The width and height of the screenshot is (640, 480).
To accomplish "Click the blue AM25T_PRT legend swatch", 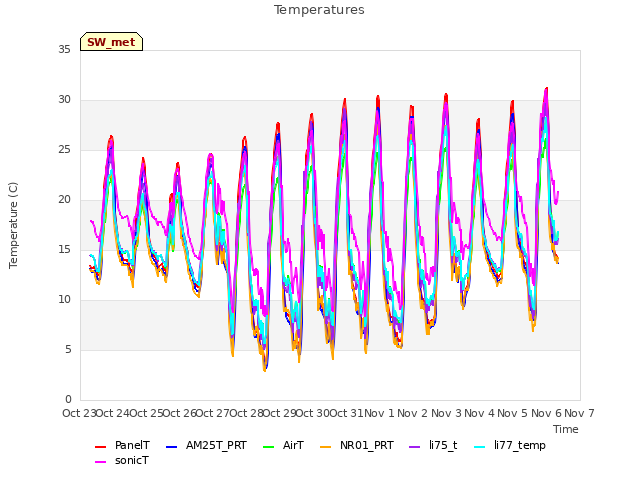I will click(171, 447).
